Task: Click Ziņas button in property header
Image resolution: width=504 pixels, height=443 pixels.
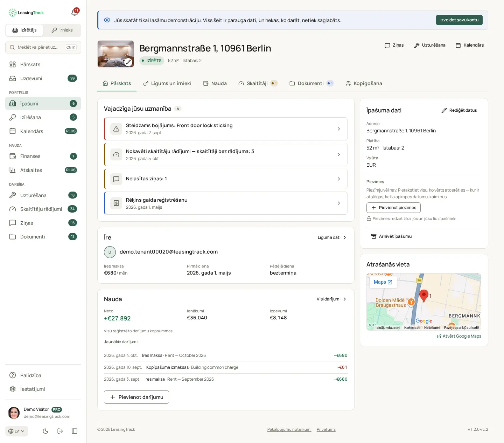Action: pos(394,45)
